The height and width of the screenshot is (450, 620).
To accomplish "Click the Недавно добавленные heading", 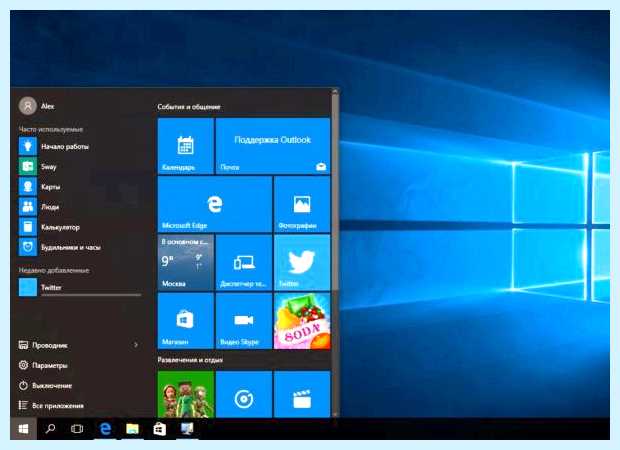I will click(54, 270).
